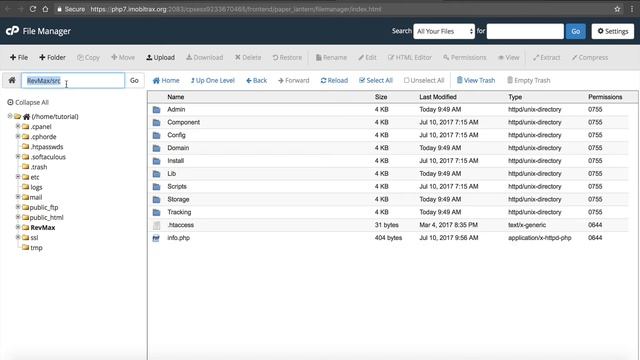The height and width of the screenshot is (360, 640).
Task: Expand the .softaculous folder node
Action: click(x=18, y=156)
